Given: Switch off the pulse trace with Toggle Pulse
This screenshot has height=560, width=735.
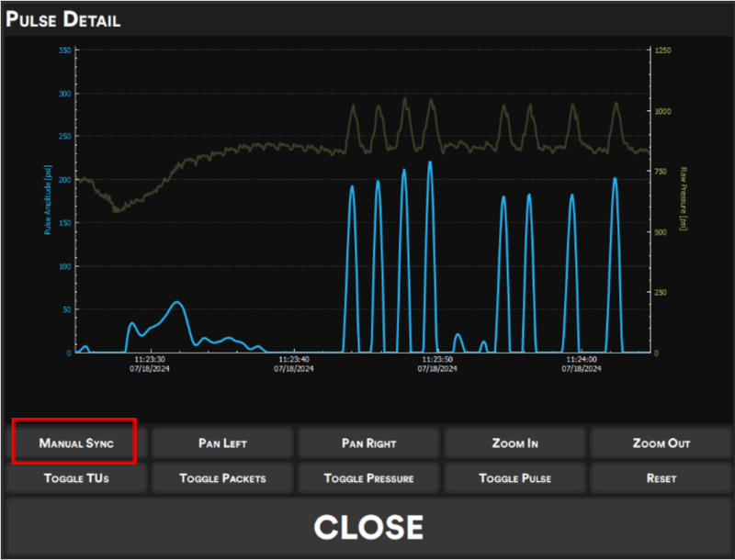Looking at the screenshot, I should pyautogui.click(x=514, y=478).
